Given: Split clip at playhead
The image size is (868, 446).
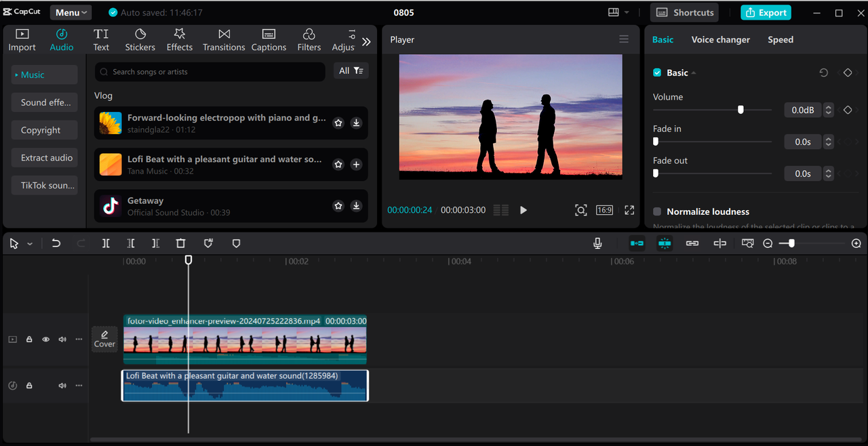Looking at the screenshot, I should (x=106, y=243).
